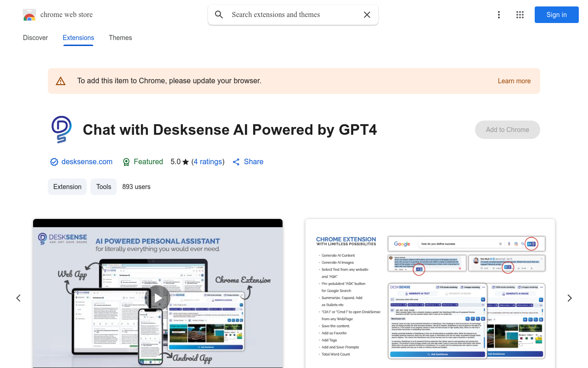The width and height of the screenshot is (588, 368).
Task: Play the Desksense promo video
Action: [158, 298]
